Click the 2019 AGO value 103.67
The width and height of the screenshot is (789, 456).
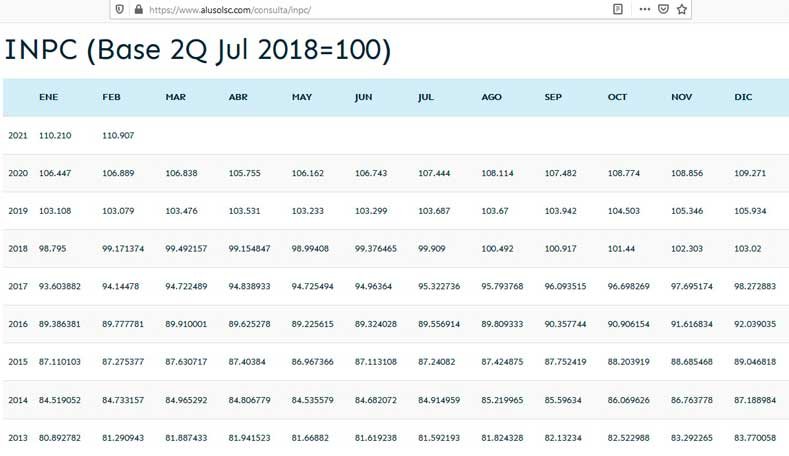click(495, 211)
